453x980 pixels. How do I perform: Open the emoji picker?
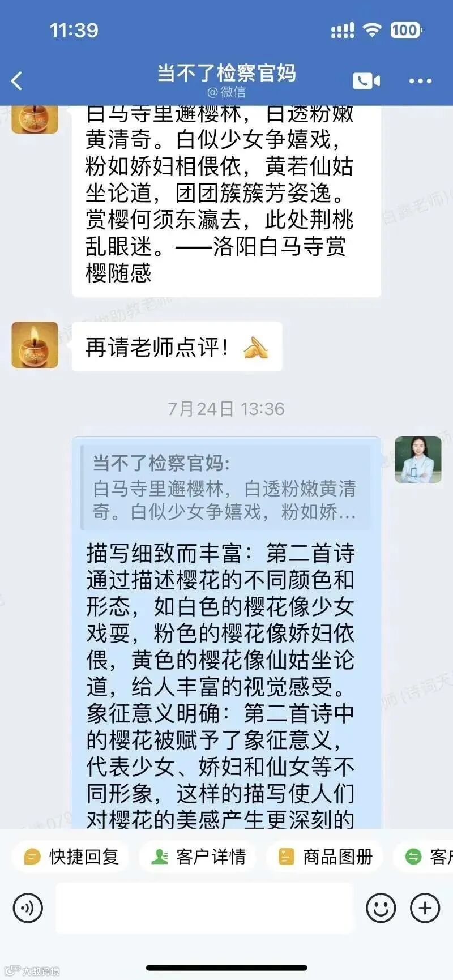(x=381, y=908)
